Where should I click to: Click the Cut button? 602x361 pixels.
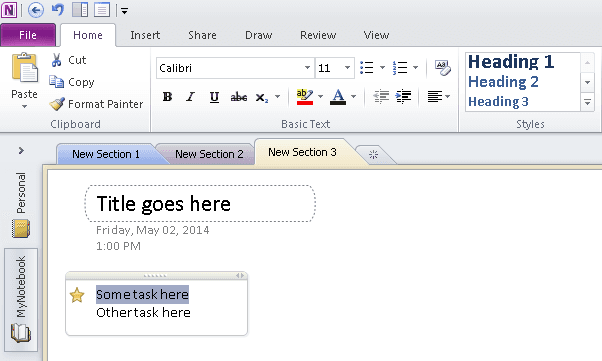[x=68, y=60]
